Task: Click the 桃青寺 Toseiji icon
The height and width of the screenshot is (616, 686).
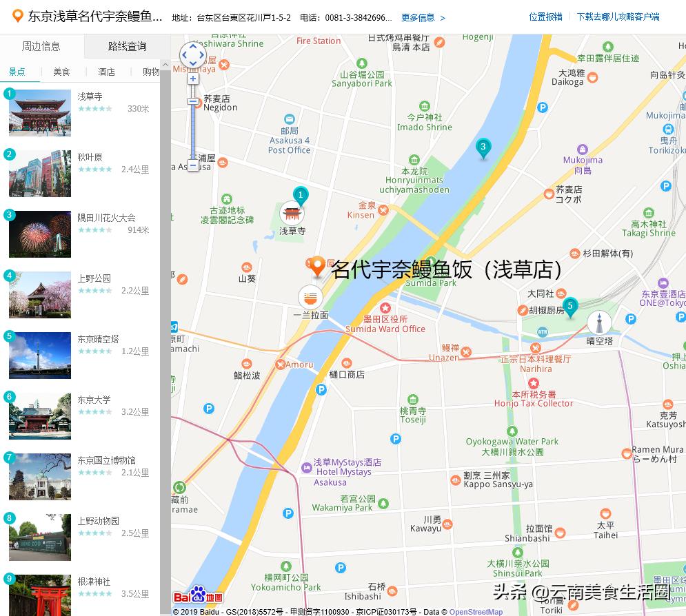Action: point(413,399)
